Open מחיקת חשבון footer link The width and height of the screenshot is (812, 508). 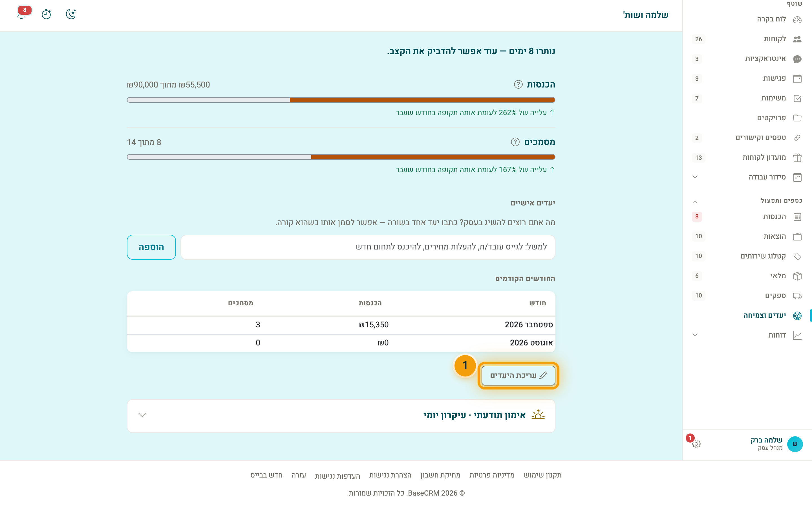[x=440, y=475]
